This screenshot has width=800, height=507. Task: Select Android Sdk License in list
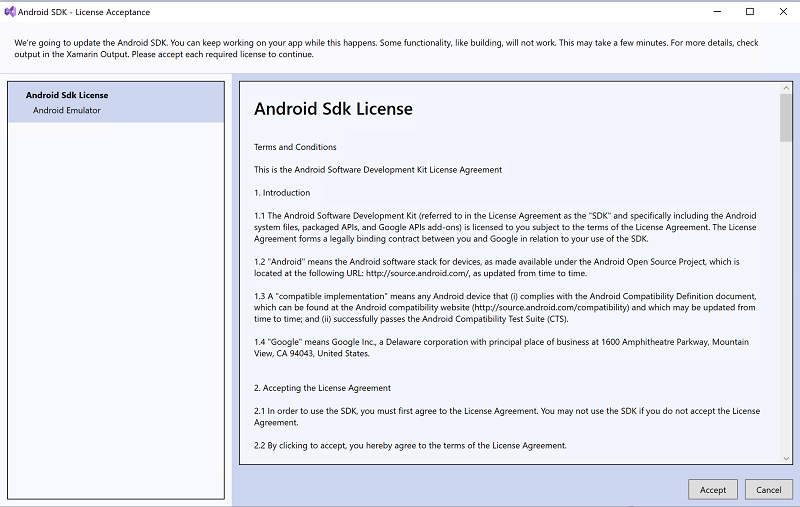click(x=67, y=95)
